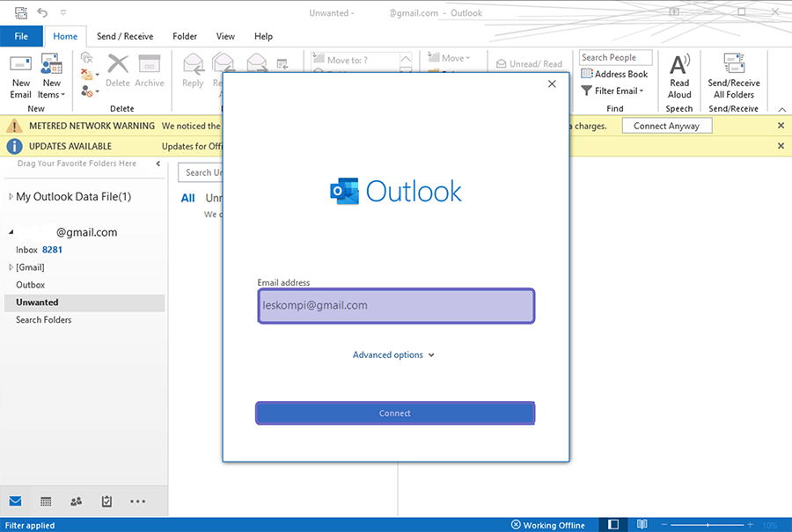The width and height of the screenshot is (792, 532).
Task: Dismiss the Updates Available bar
Action: click(781, 145)
